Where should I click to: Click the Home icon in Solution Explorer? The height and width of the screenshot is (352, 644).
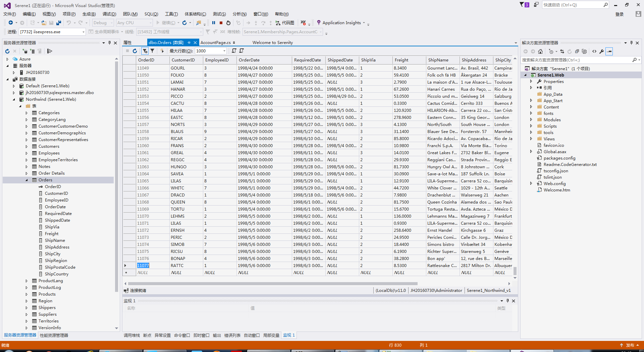pyautogui.click(x=540, y=51)
